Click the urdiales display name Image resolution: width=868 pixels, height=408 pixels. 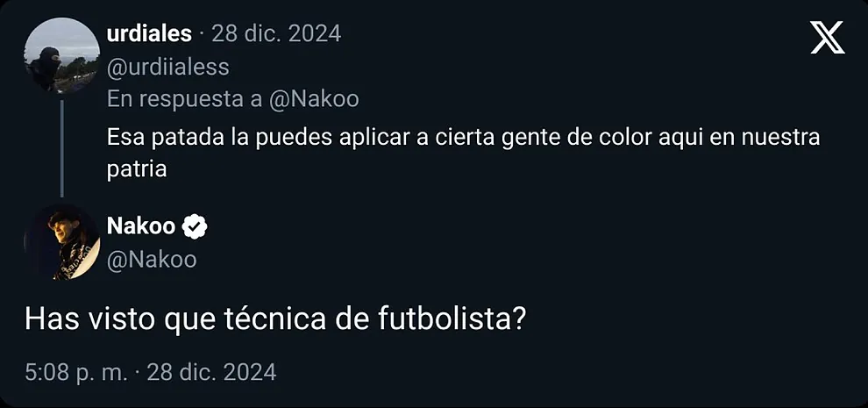tap(149, 34)
